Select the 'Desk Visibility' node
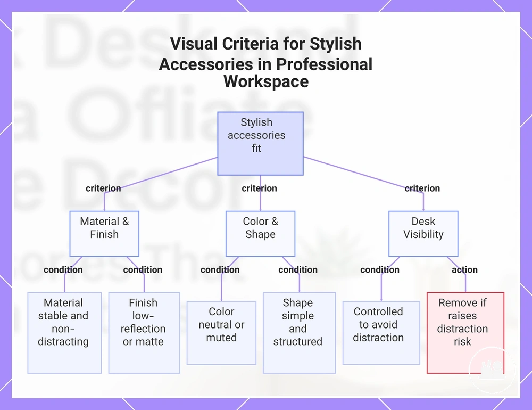 (423, 234)
